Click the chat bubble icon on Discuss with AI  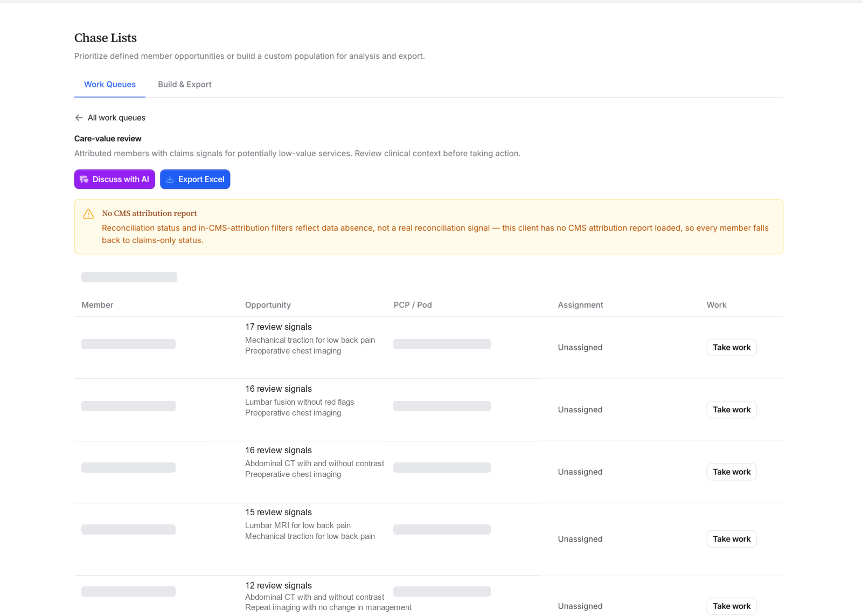(84, 179)
